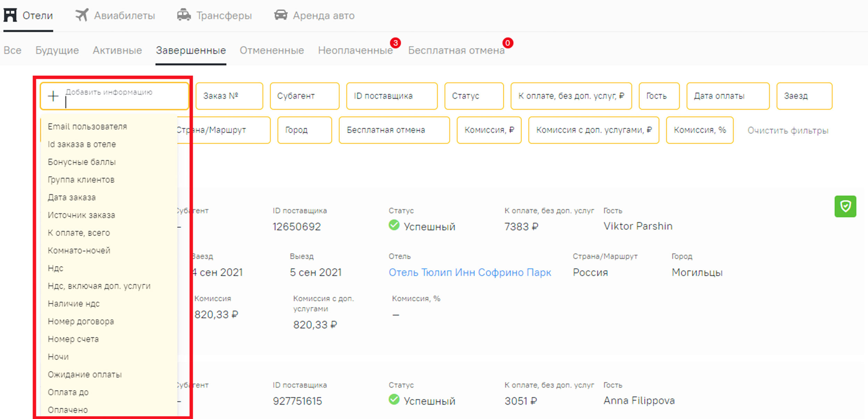Click the taxi icon for Трансферы

click(184, 15)
